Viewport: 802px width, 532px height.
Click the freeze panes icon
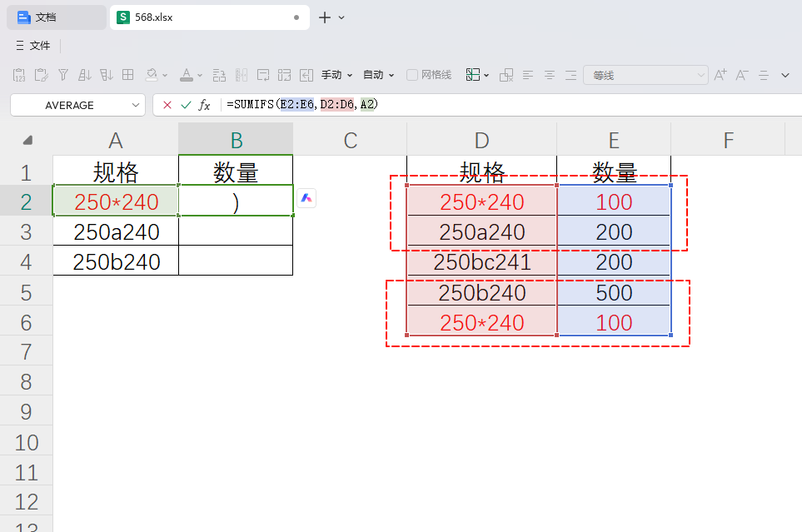tap(472, 75)
